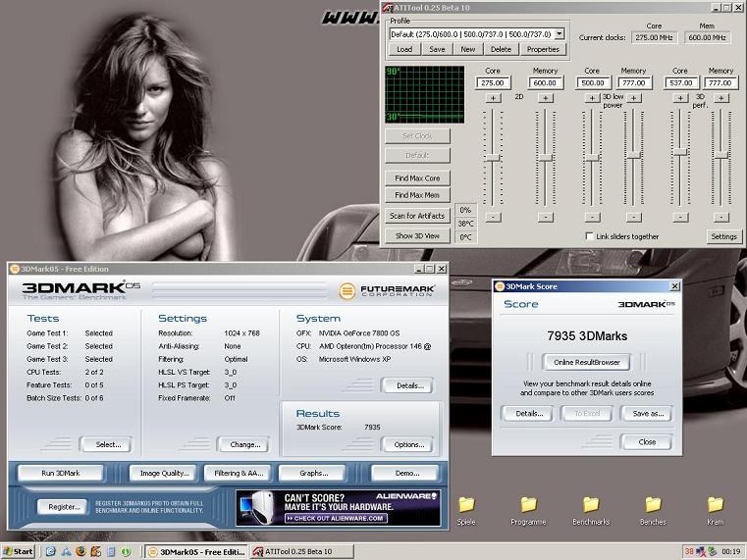The image size is (747, 560).
Task: Expand the ATITool Profile dropdown
Action: 560,33
